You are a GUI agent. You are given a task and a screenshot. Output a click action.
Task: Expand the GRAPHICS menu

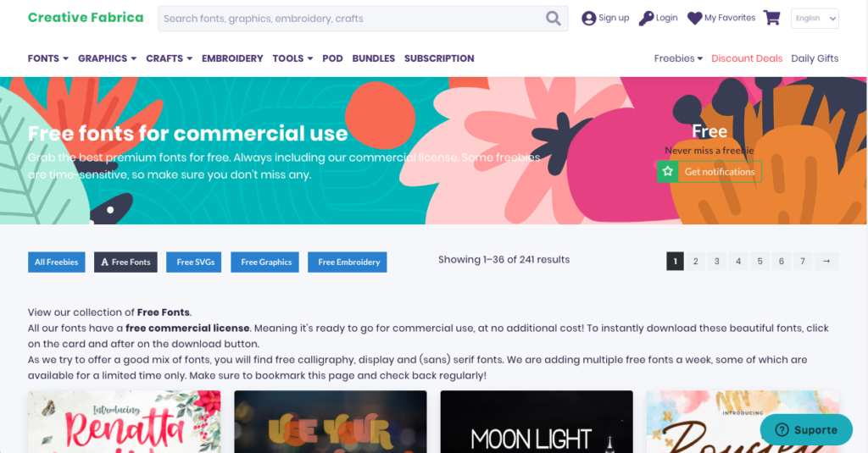(x=107, y=58)
